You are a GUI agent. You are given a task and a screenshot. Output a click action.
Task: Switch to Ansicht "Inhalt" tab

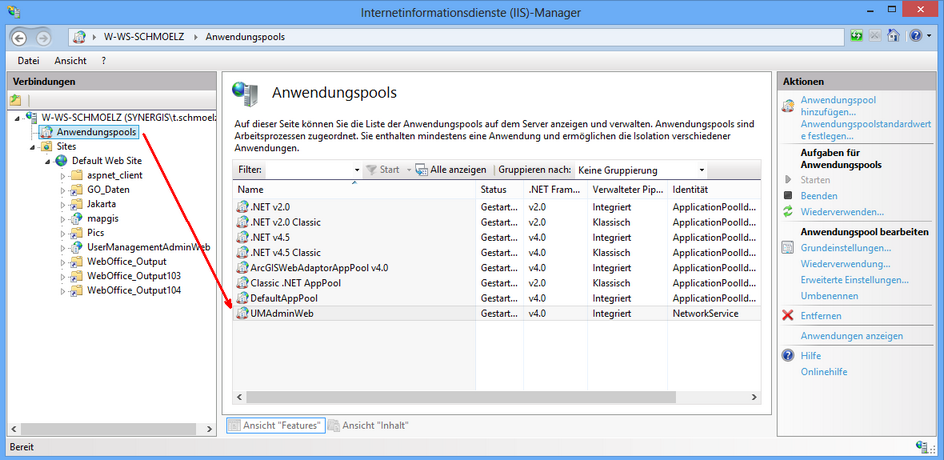(x=369, y=426)
